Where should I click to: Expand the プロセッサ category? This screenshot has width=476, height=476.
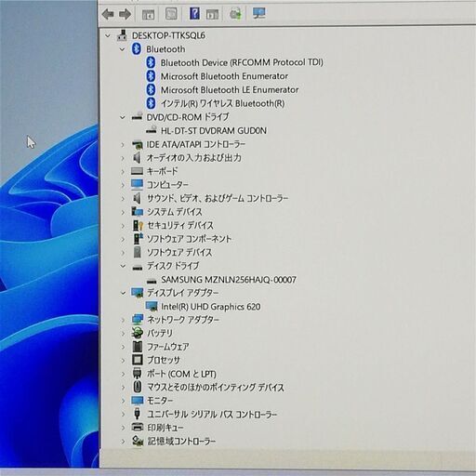pyautogui.click(x=123, y=360)
